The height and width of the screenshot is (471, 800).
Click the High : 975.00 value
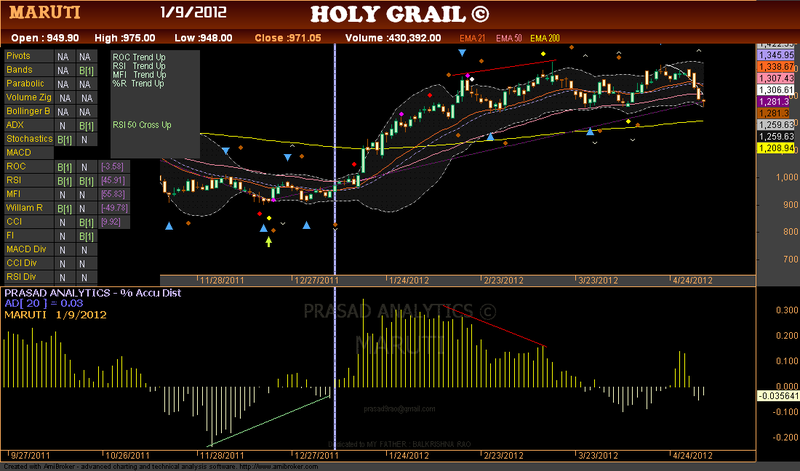click(124, 38)
